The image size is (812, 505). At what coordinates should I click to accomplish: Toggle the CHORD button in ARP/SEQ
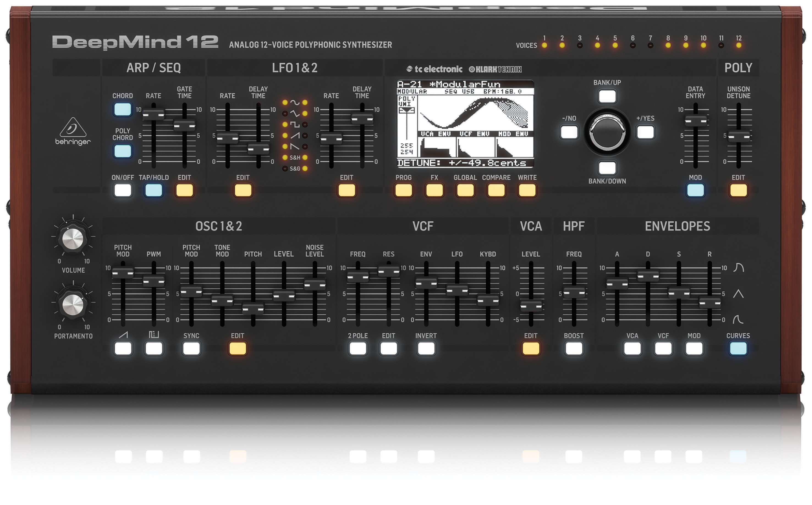(123, 109)
